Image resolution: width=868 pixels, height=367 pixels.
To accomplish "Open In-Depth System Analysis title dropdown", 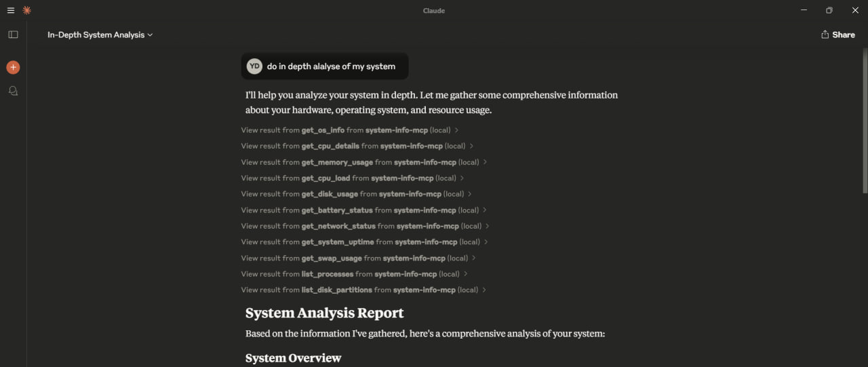I will coord(100,35).
